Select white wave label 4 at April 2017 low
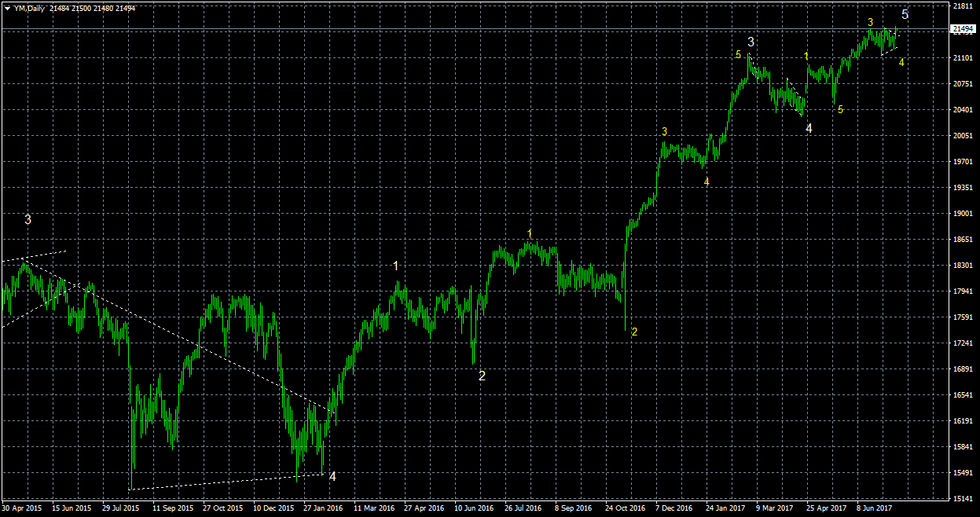Image resolution: width=980 pixels, height=517 pixels. tap(809, 128)
